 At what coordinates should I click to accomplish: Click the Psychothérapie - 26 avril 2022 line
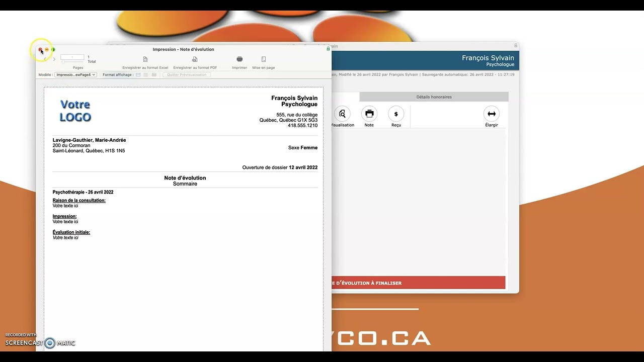tap(83, 192)
